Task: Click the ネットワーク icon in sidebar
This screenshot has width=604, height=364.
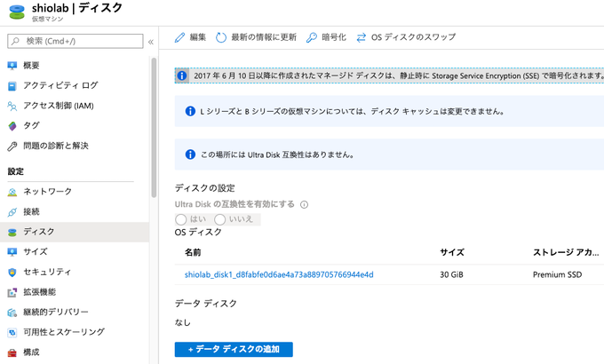Action: tap(12, 192)
